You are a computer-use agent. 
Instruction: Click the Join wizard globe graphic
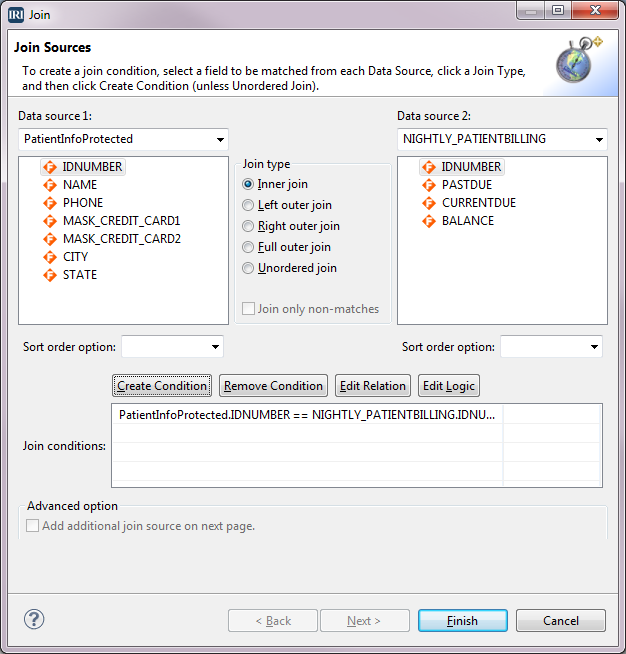579,60
